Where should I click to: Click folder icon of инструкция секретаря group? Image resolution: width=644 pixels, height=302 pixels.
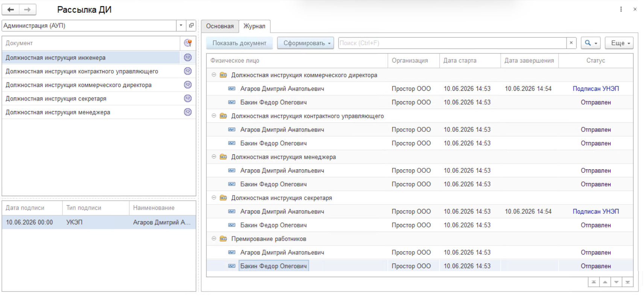point(223,198)
